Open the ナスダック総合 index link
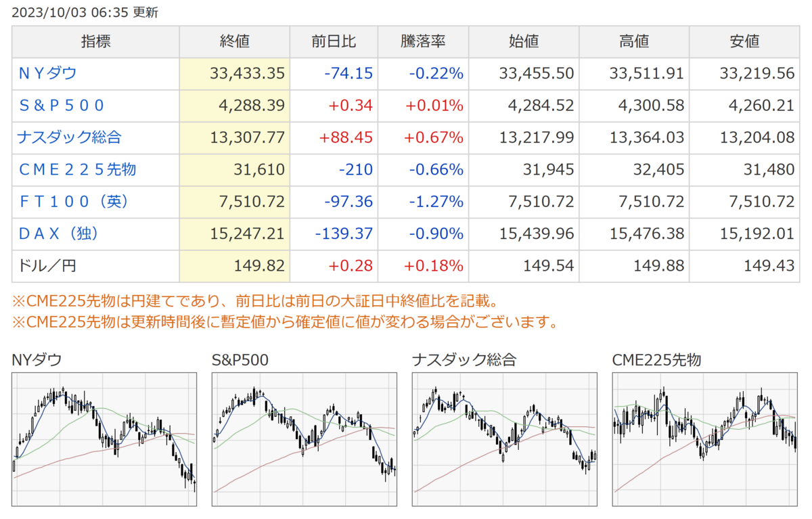 69,138
